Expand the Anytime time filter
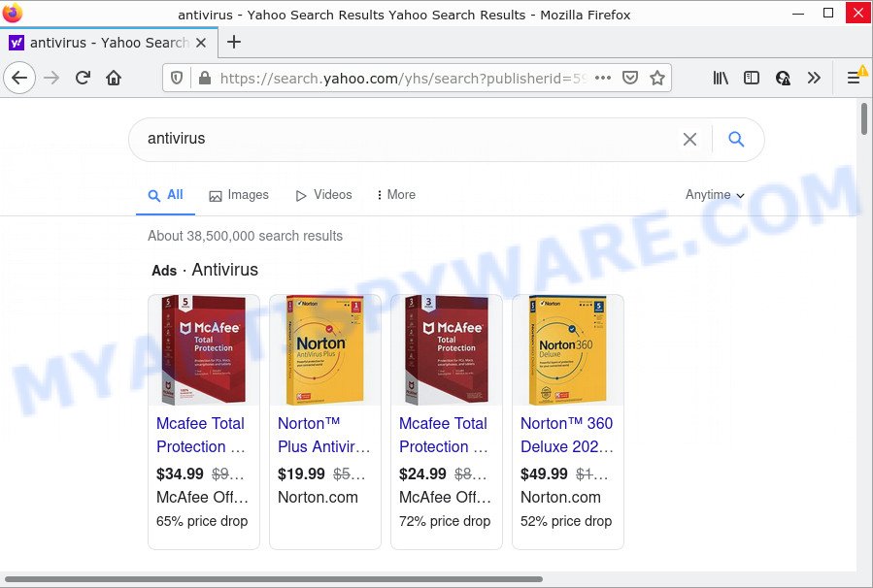The height and width of the screenshot is (588, 873). tap(715, 195)
